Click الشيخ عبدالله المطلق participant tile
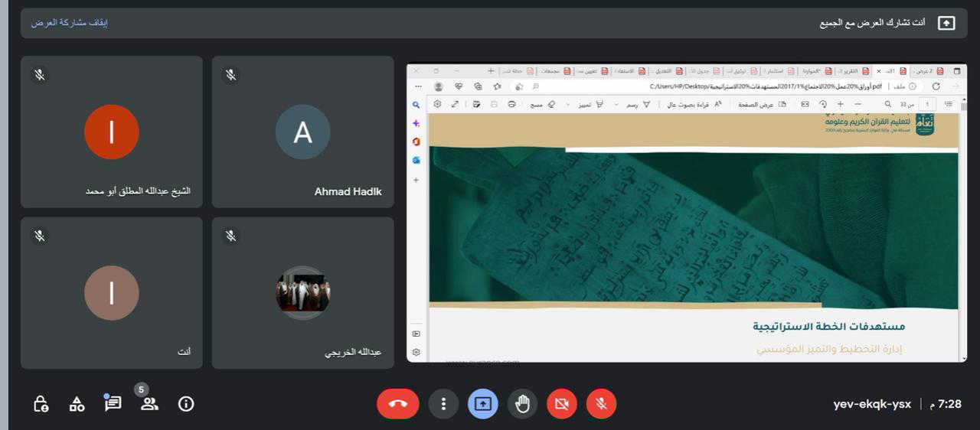The image size is (980, 430). [112, 132]
